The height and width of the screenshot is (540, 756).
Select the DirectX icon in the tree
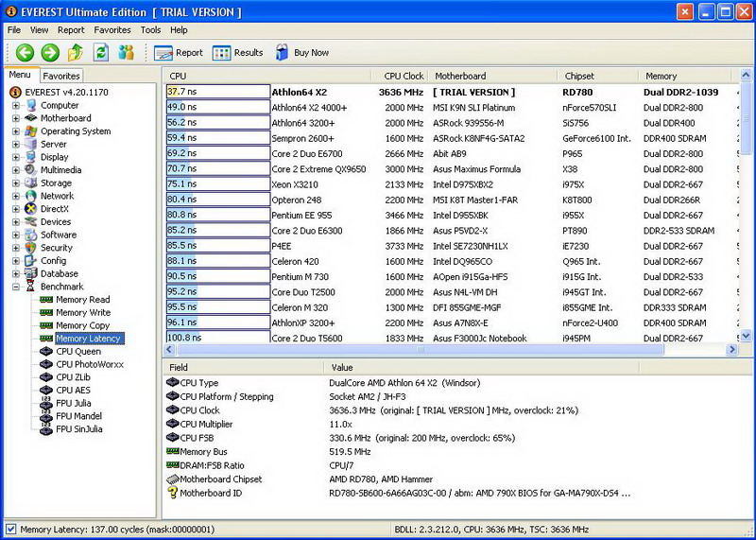click(x=31, y=208)
